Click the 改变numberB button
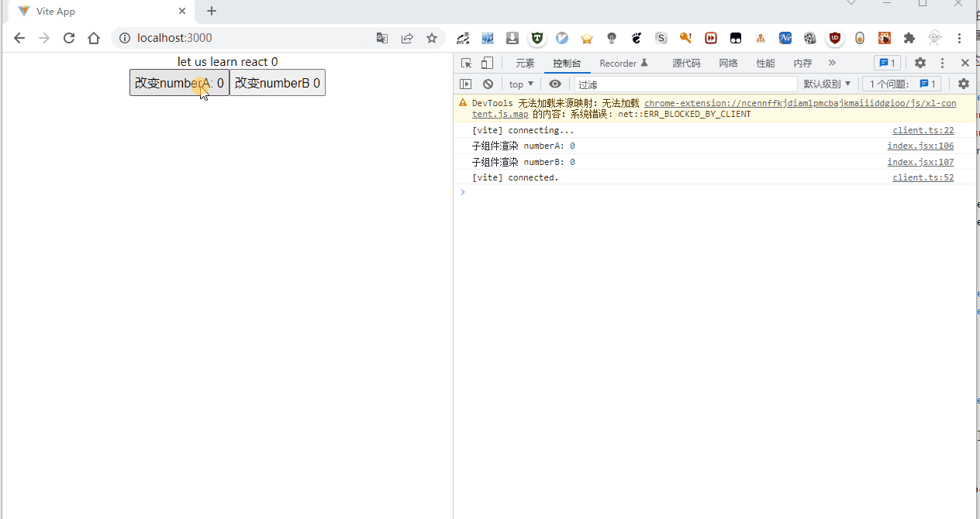This screenshot has height=519, width=980. [x=278, y=83]
